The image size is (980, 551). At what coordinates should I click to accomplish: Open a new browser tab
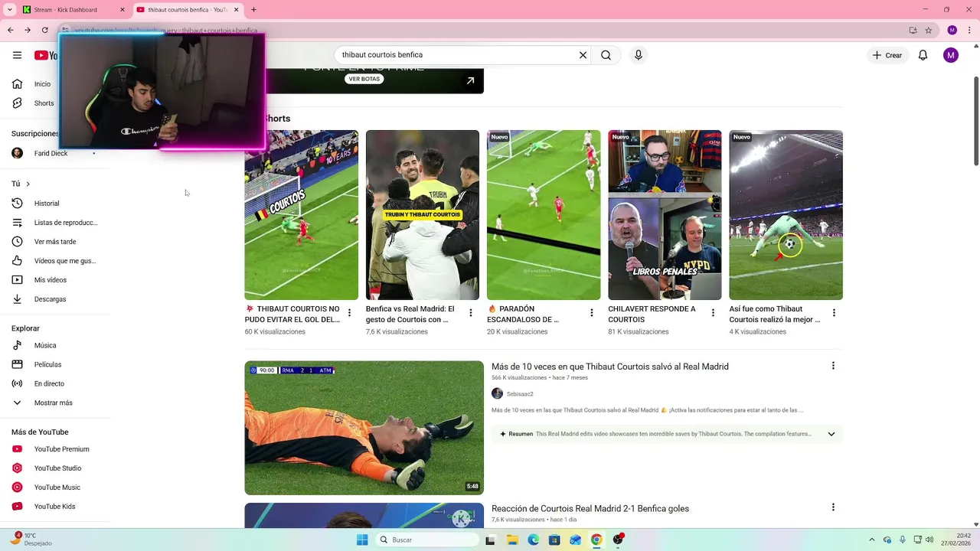253,10
